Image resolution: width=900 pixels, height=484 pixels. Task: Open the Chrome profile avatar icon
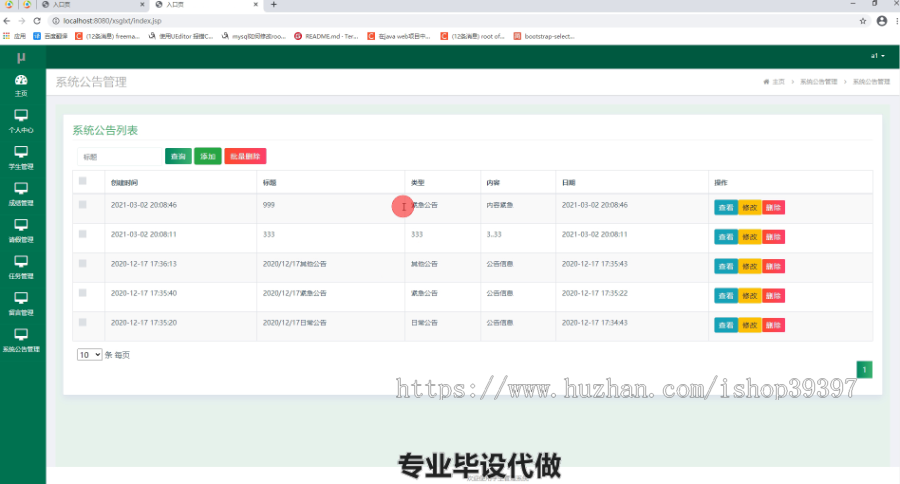click(882, 21)
